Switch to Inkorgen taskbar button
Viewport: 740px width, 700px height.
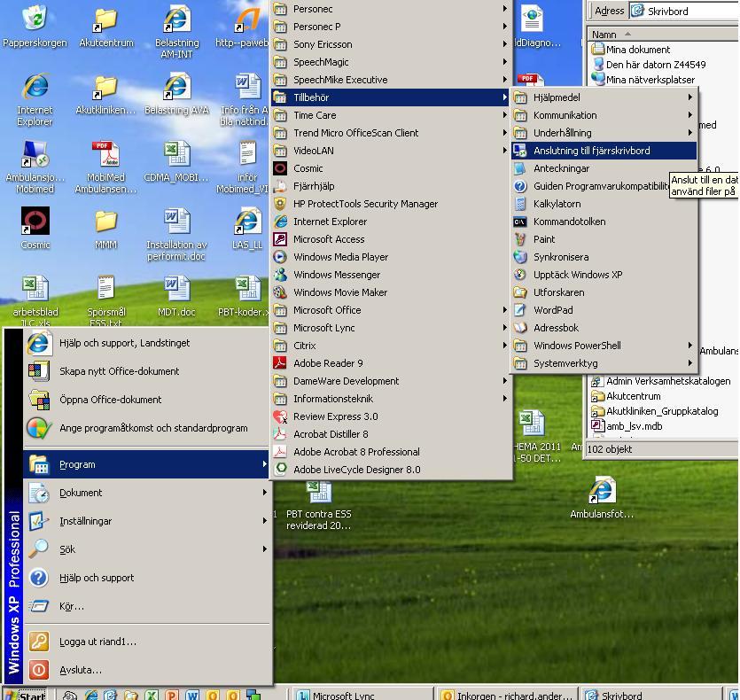[x=507, y=695]
